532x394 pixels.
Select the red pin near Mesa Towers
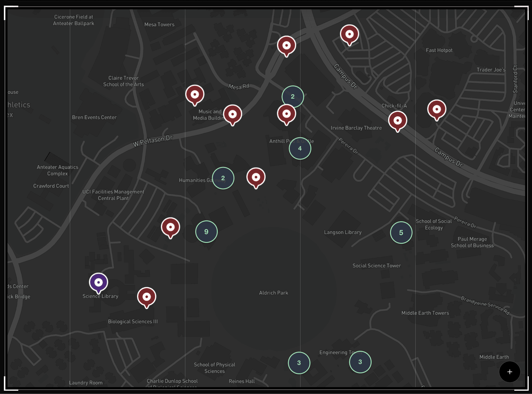click(x=287, y=46)
